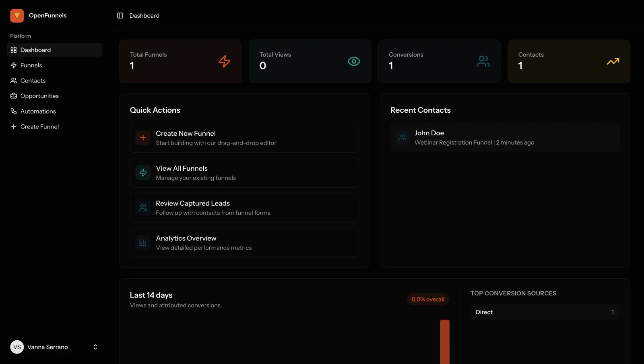Click the trending arrow icon on Contacts card

click(x=613, y=61)
